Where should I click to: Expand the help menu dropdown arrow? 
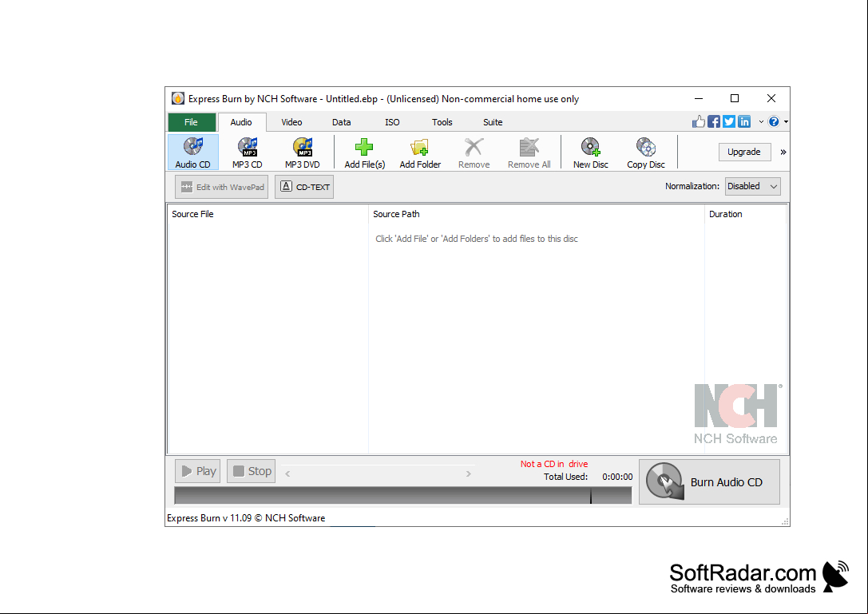786,122
